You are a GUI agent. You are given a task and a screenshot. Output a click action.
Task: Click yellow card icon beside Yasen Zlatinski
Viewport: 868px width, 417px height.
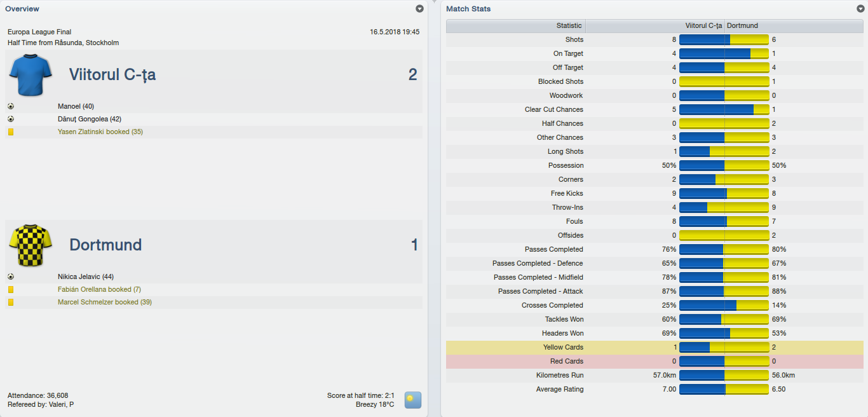pyautogui.click(x=11, y=132)
